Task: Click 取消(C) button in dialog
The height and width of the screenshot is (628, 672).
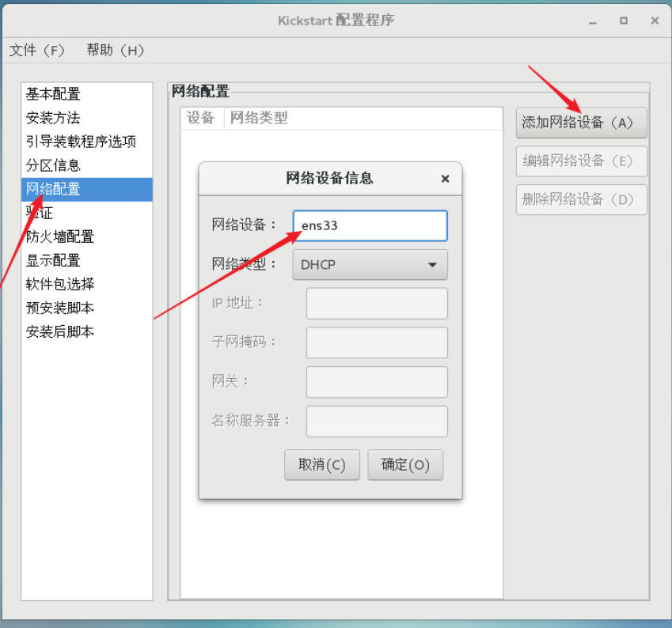Action: tap(322, 465)
